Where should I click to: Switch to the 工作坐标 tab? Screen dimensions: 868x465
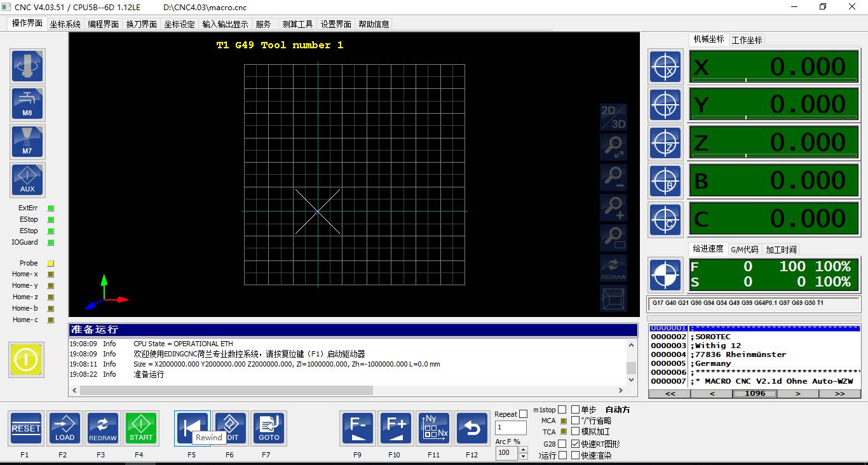click(747, 40)
